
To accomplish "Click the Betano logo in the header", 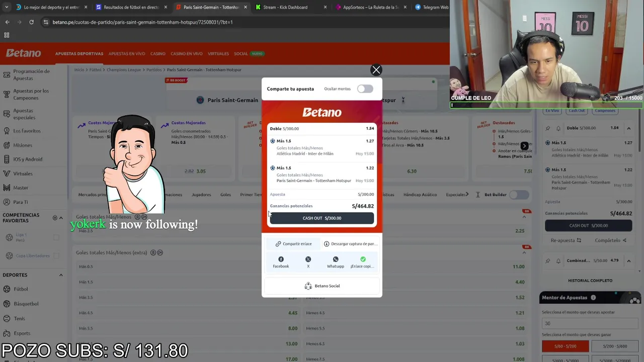I will point(23,53).
